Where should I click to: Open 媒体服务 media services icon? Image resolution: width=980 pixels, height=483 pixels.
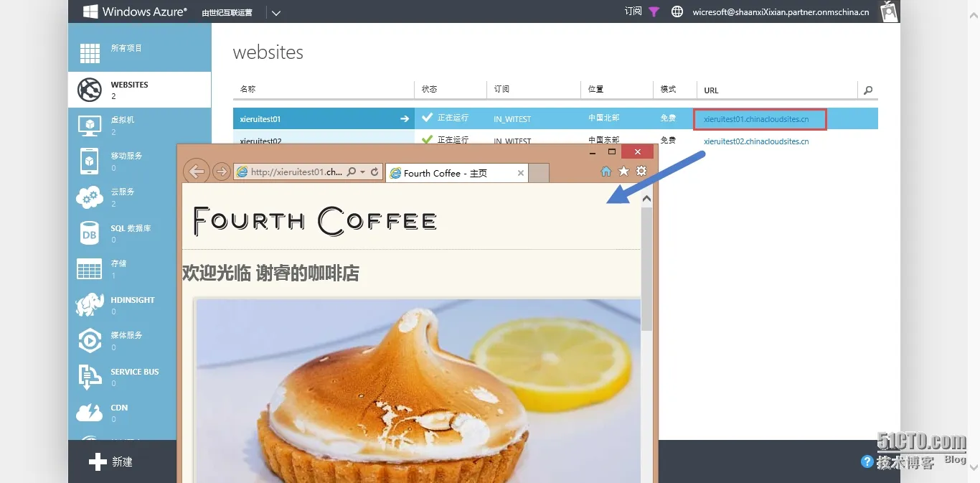pyautogui.click(x=90, y=341)
